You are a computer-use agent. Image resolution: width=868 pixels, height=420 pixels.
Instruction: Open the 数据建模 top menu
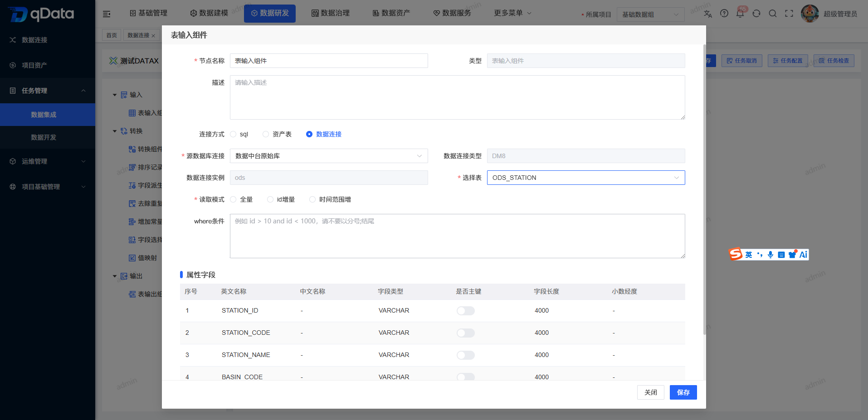(x=209, y=13)
